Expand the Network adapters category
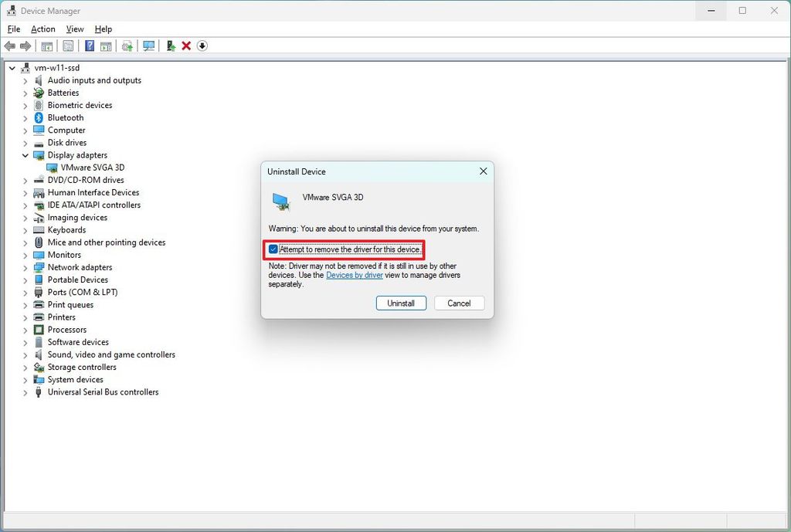Viewport: 791px width, 532px height. (x=25, y=266)
